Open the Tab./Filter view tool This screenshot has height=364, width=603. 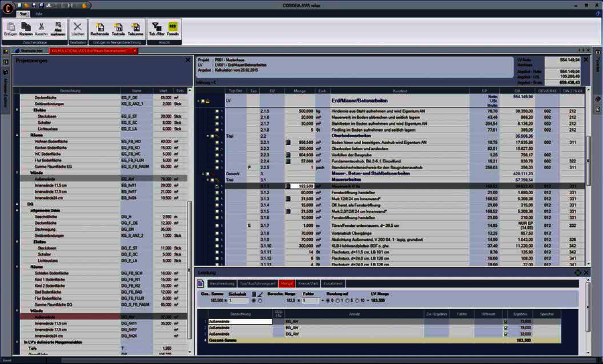coord(157,29)
